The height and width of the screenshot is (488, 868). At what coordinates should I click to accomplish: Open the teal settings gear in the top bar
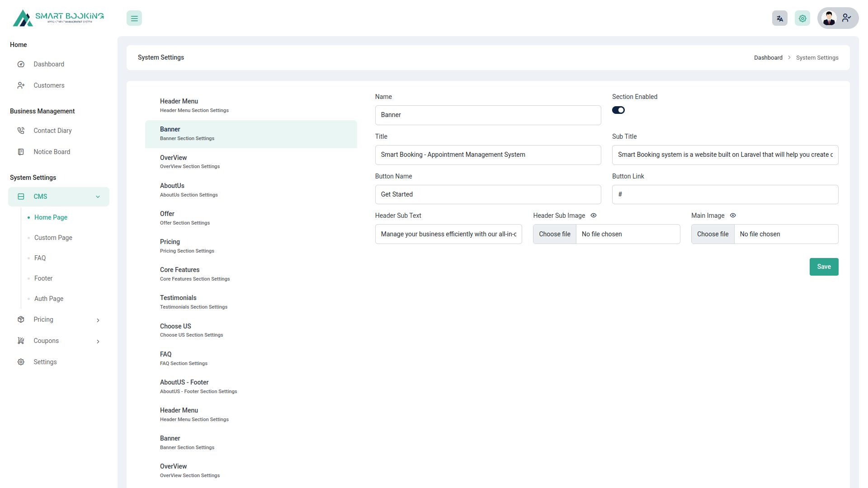(x=802, y=18)
